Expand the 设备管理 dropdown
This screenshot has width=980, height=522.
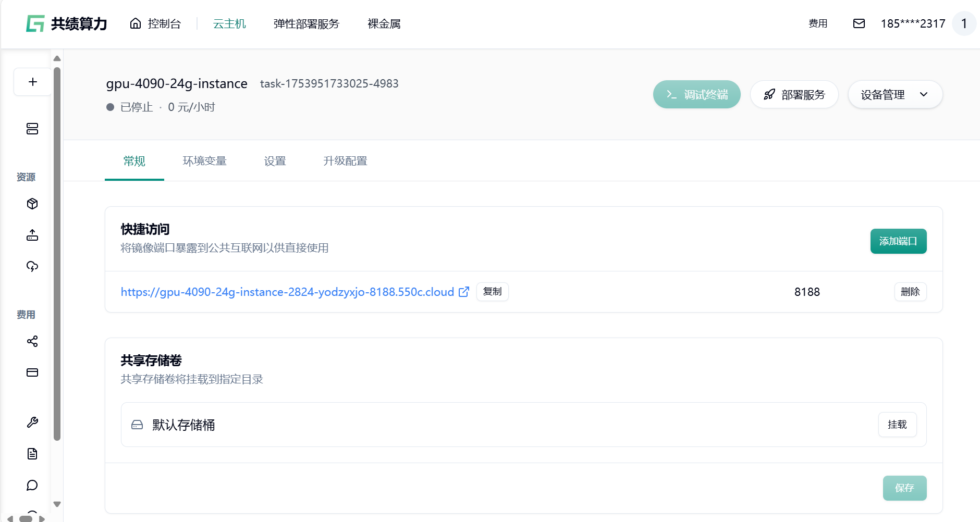click(895, 95)
